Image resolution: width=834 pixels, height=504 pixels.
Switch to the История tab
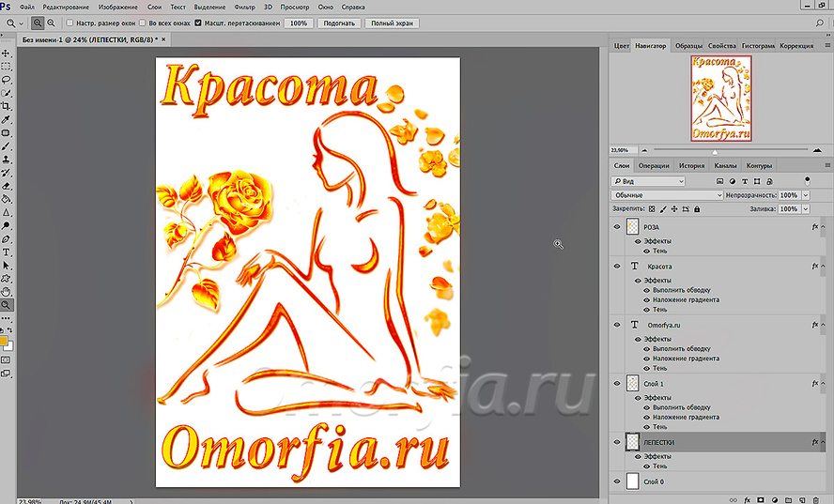pos(691,165)
